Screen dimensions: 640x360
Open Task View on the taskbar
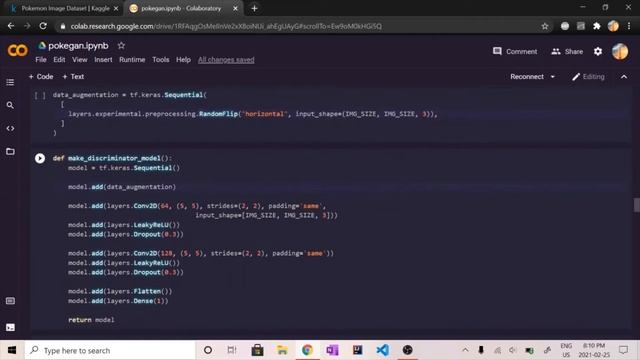coord(232,350)
